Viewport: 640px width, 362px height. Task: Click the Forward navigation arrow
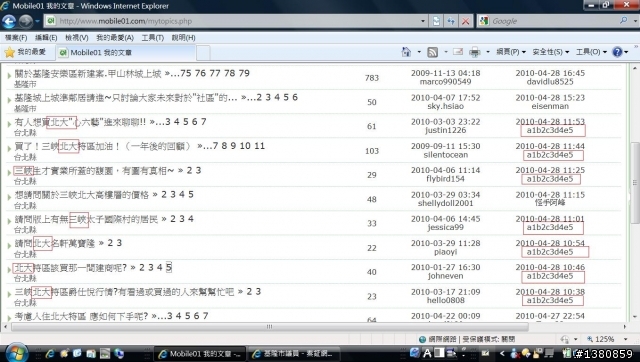26,21
